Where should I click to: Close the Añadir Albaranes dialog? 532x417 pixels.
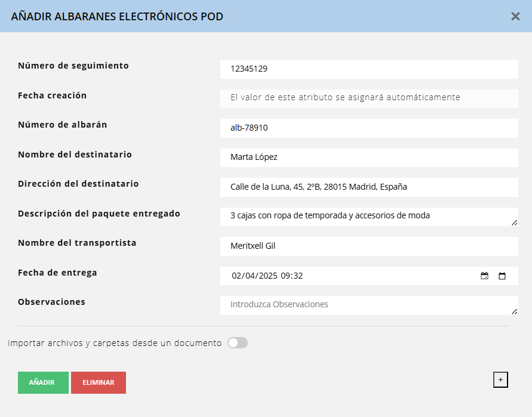[x=515, y=17]
